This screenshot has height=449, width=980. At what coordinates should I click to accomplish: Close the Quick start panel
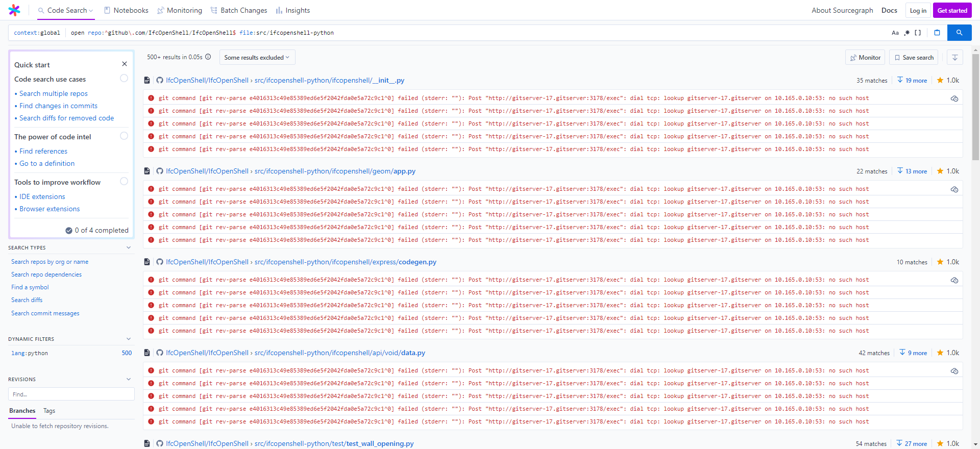(x=125, y=64)
